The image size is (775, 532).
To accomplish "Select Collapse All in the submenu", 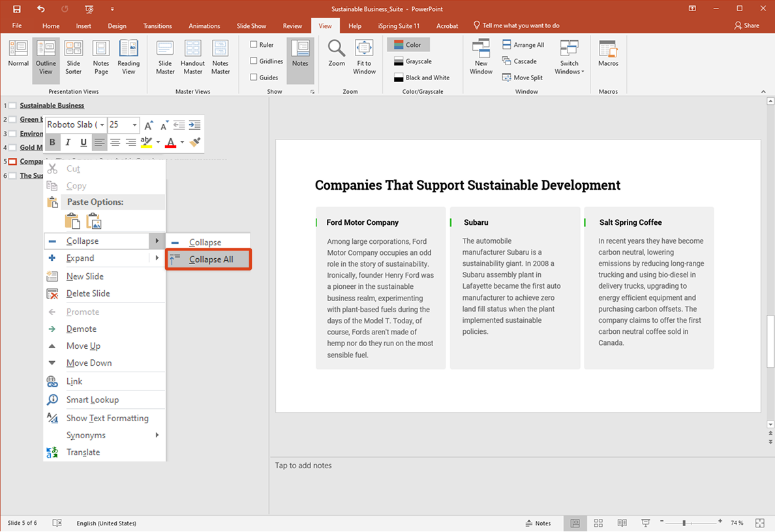I will [x=210, y=259].
